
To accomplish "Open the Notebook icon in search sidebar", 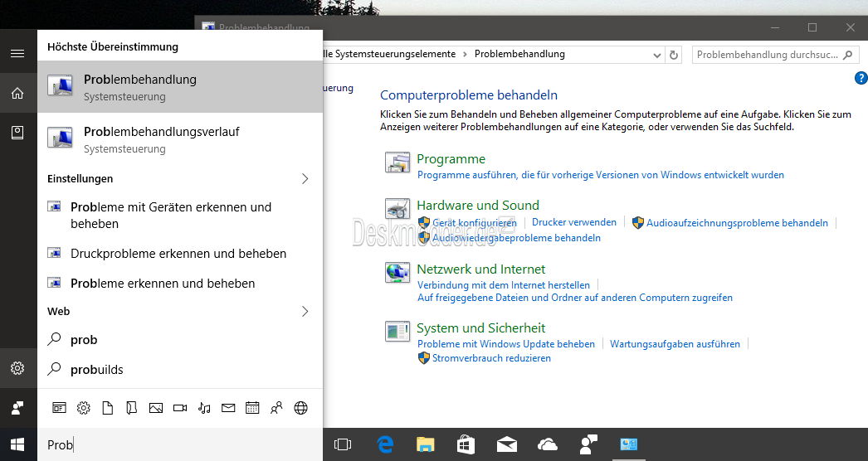I will coord(17,133).
